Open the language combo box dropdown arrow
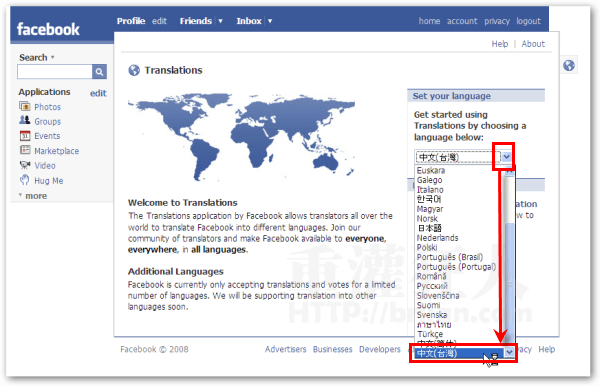The height and width of the screenshot is (386, 600). pyautogui.click(x=506, y=157)
